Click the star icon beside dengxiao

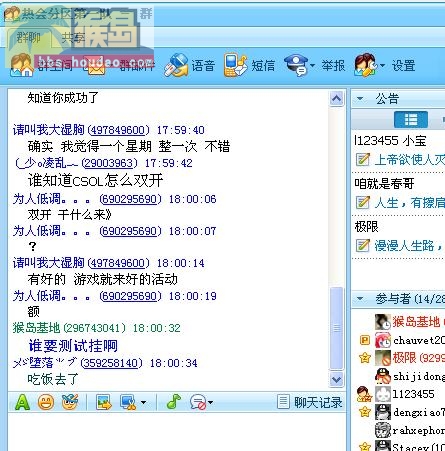pyautogui.click(x=365, y=412)
